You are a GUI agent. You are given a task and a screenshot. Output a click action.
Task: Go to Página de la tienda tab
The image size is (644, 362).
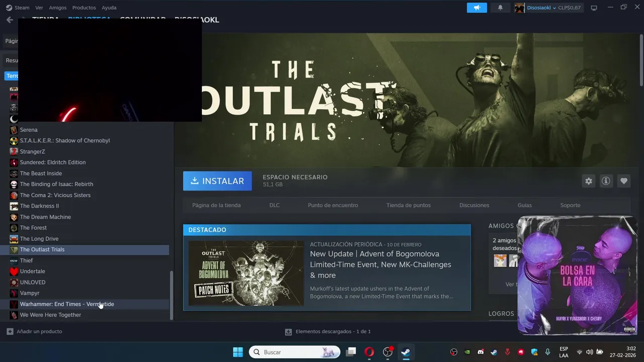coord(216,205)
